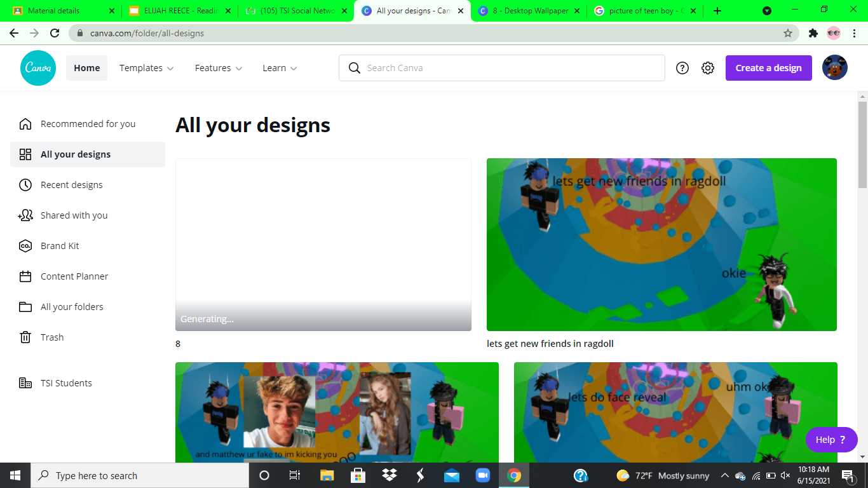Open Trash in the sidebar
This screenshot has width=868, height=488.
pyautogui.click(x=52, y=337)
